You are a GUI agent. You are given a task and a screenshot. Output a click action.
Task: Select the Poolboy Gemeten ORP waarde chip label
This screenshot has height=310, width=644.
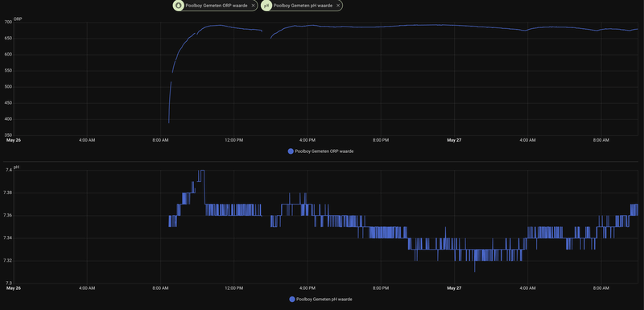[216, 6]
